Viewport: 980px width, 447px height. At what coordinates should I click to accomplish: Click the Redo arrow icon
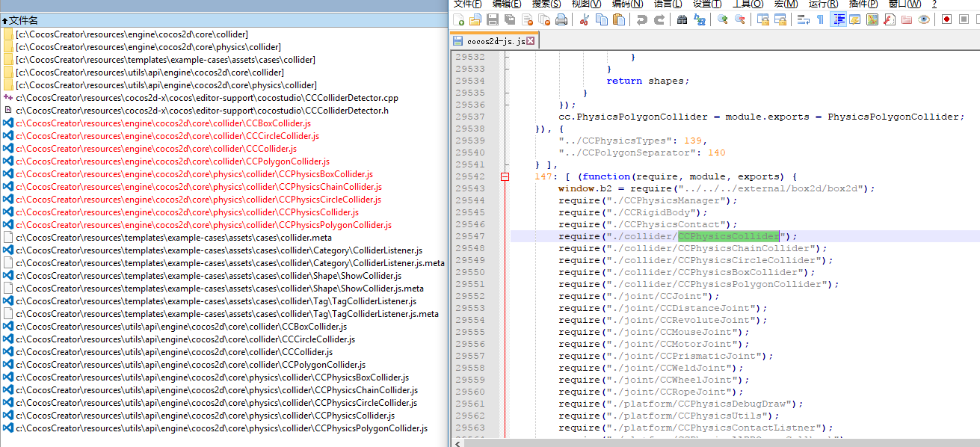659,19
